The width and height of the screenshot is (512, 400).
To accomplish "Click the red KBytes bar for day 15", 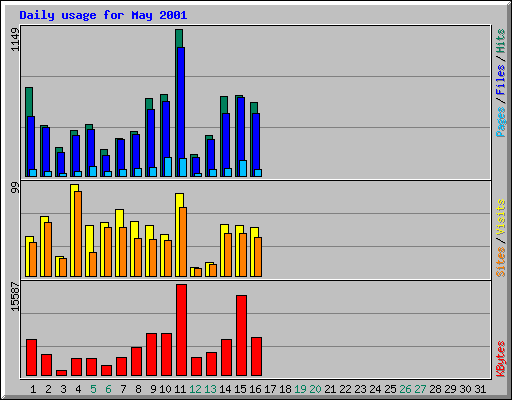I will pos(241,335).
